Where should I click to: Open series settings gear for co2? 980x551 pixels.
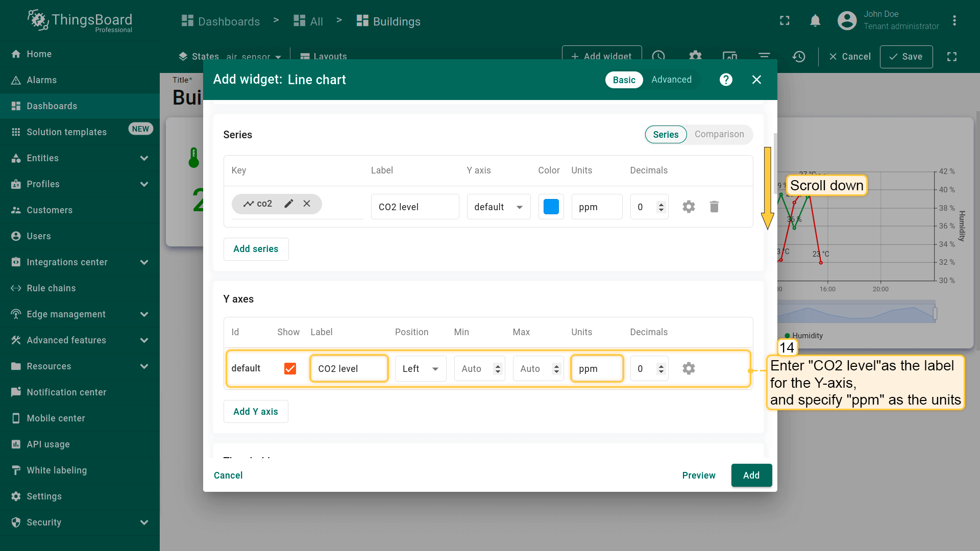(689, 207)
